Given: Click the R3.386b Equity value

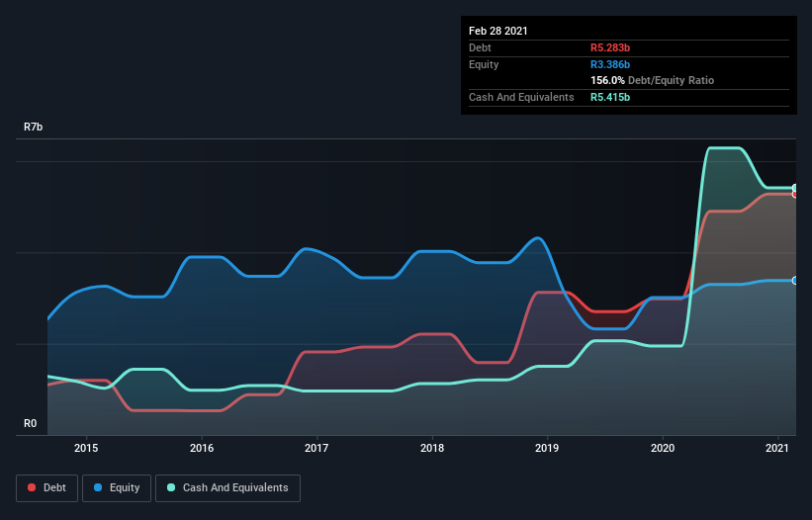Looking at the screenshot, I should coord(610,64).
